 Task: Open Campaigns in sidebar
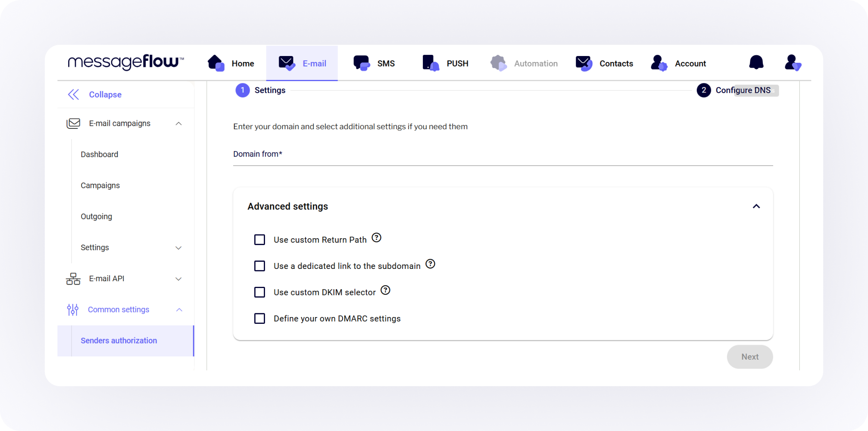click(x=100, y=185)
